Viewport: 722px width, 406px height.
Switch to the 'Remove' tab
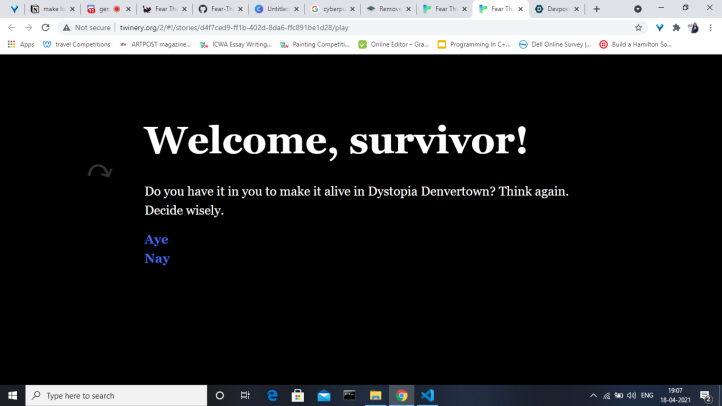coord(388,9)
